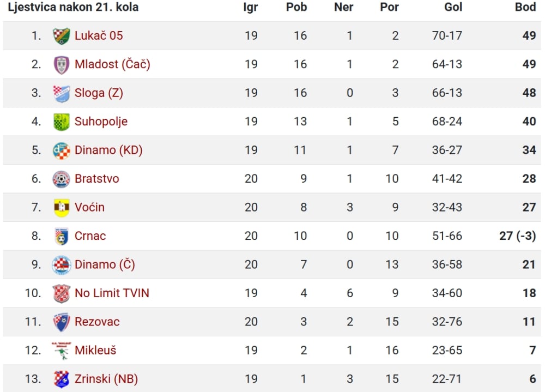
Task: Click the Crnac club crest
Action: point(62,236)
